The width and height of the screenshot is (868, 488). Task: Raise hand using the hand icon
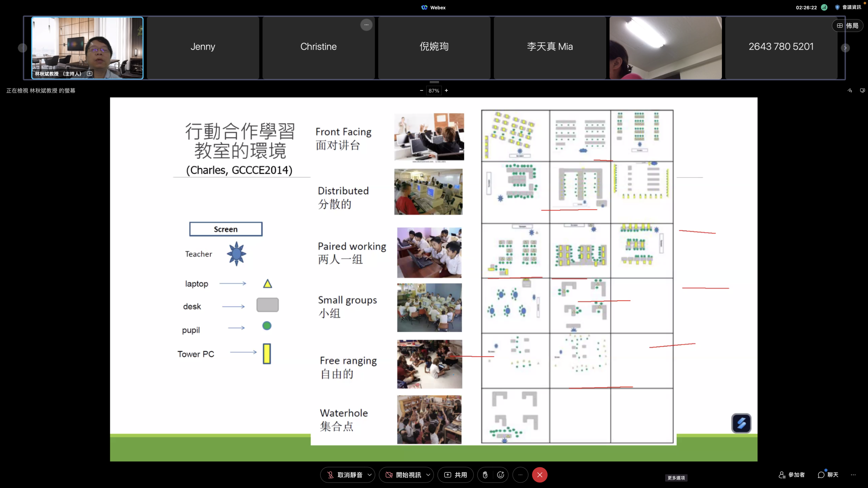coord(485,475)
